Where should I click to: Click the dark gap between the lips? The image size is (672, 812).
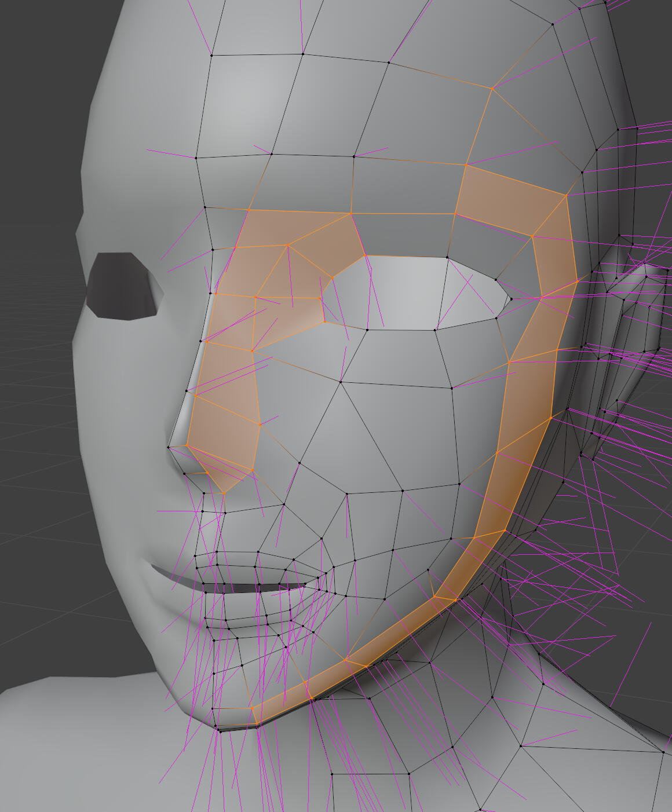tap(249, 588)
